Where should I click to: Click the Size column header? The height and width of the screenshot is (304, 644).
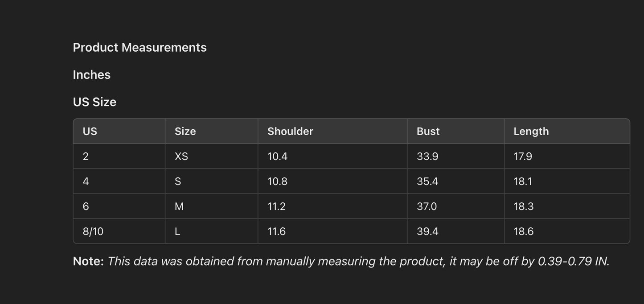[x=185, y=131]
